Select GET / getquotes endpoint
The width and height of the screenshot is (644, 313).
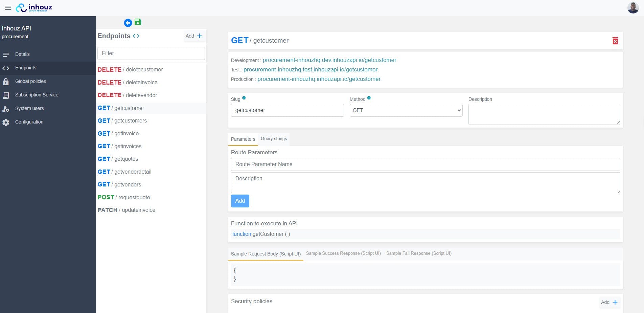pyautogui.click(x=151, y=159)
